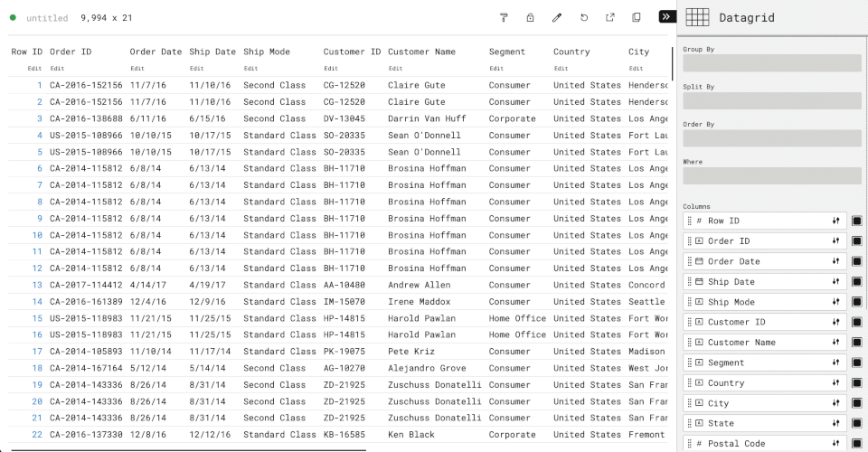Toggle edit mode with the pencil icon

point(557,17)
